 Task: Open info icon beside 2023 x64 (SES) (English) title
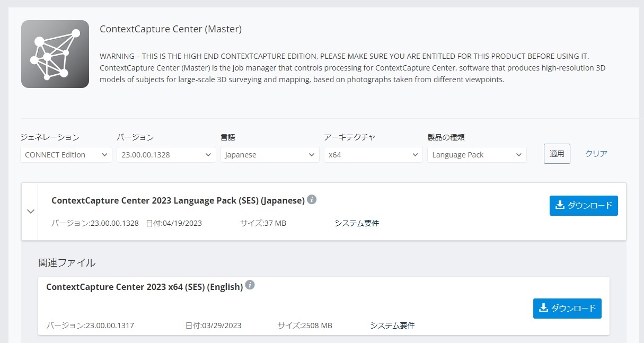[250, 285]
